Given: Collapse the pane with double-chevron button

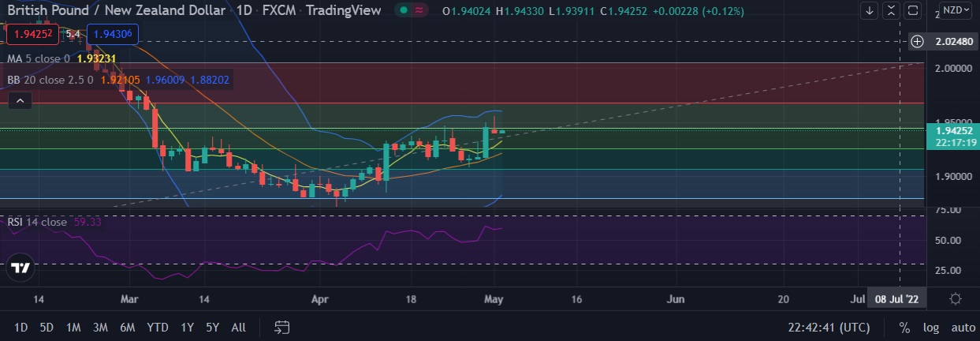Looking at the screenshot, I should point(891,10).
